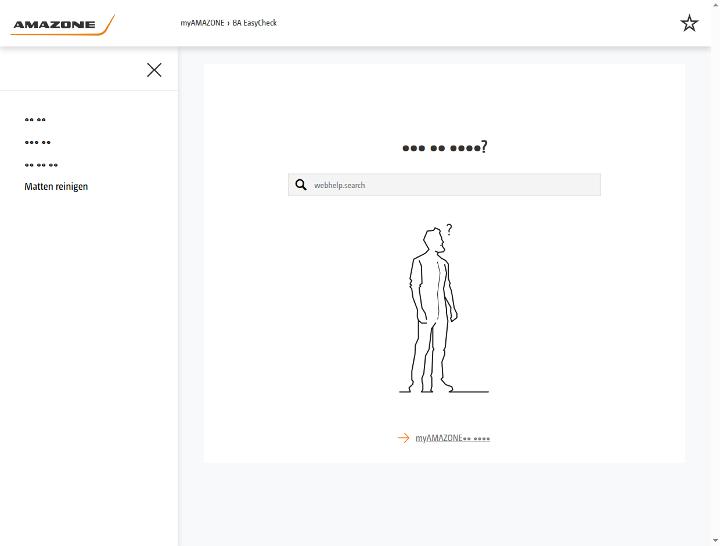Close the sidebar with the X icon
The height and width of the screenshot is (546, 720).
pos(154,70)
